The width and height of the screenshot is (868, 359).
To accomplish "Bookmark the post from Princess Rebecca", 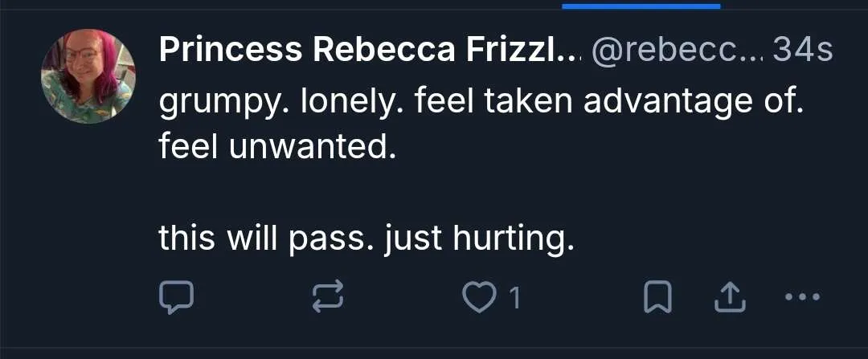I will [657, 297].
